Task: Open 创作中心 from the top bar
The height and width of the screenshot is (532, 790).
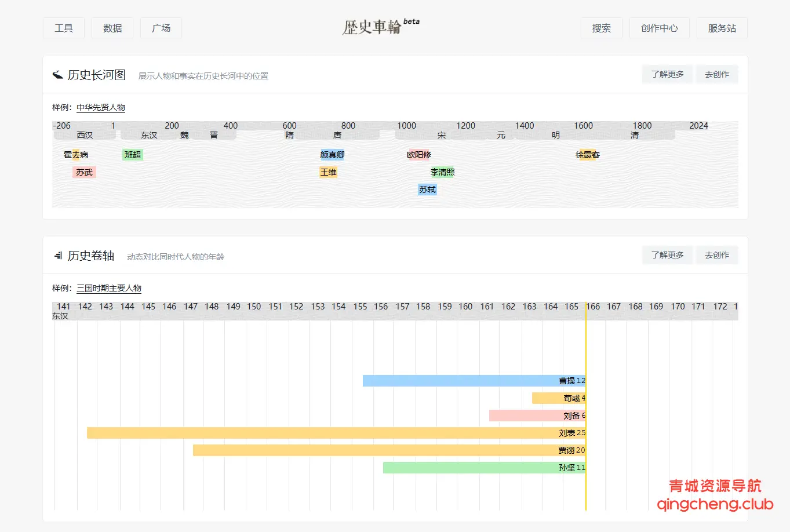Action: click(x=659, y=28)
